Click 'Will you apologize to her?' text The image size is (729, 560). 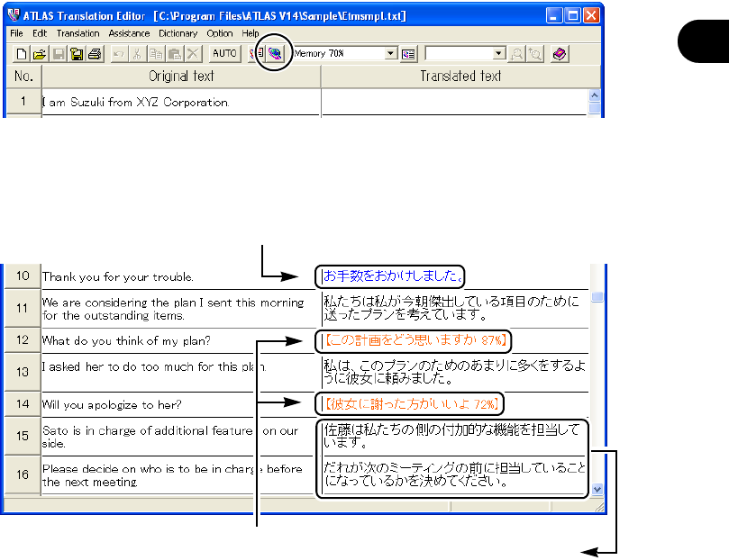pyautogui.click(x=112, y=405)
